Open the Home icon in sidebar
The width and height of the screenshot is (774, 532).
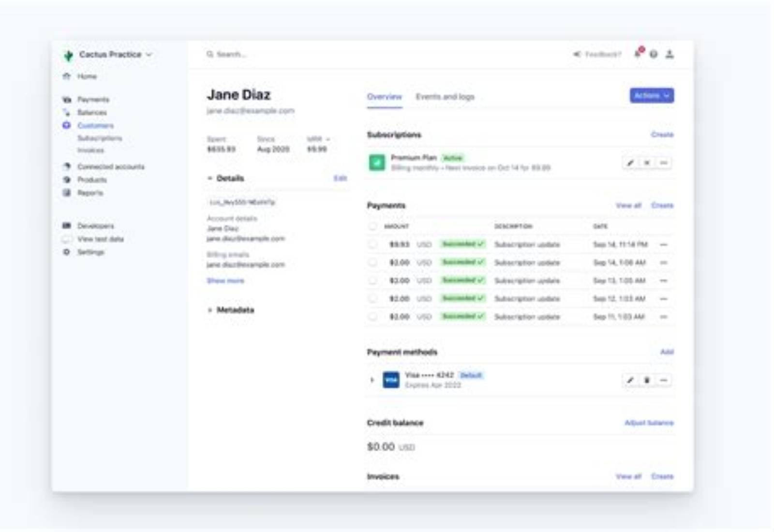coord(67,76)
